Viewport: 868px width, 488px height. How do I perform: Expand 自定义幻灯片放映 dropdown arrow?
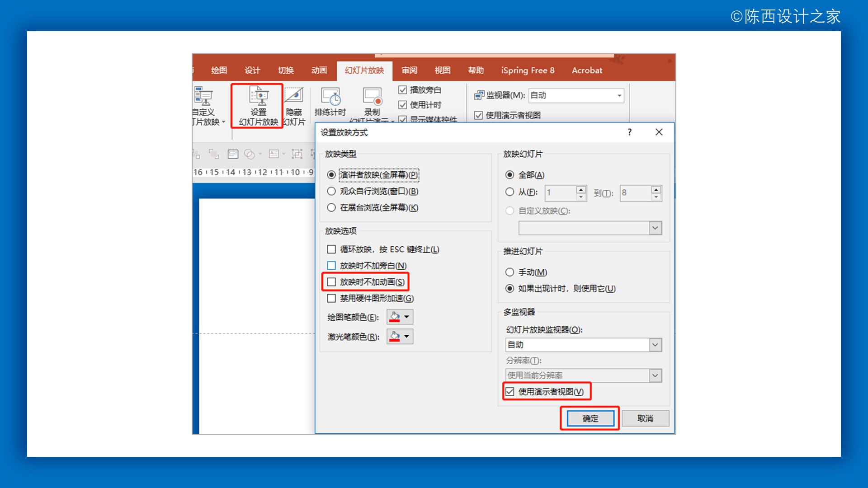click(223, 122)
